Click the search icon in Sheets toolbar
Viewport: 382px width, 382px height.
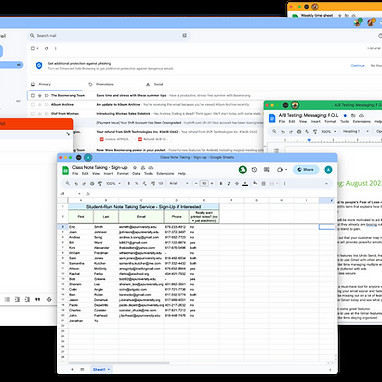(x=68, y=183)
